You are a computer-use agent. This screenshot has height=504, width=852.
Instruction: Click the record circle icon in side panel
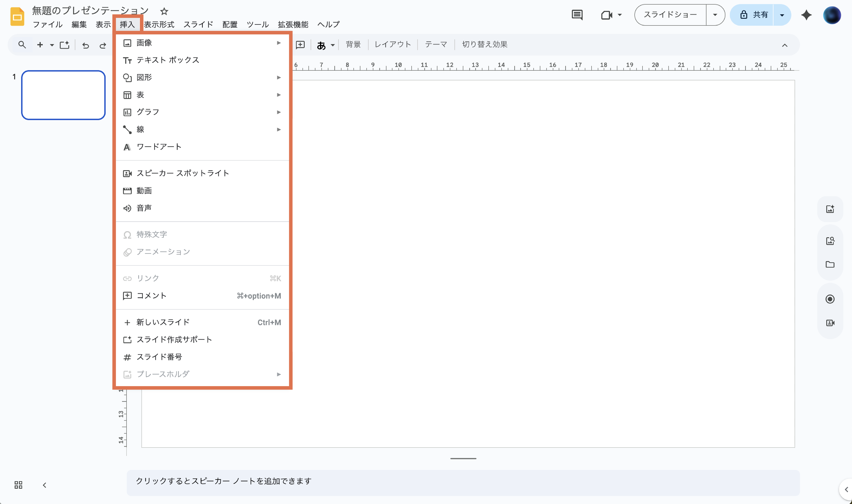830,299
